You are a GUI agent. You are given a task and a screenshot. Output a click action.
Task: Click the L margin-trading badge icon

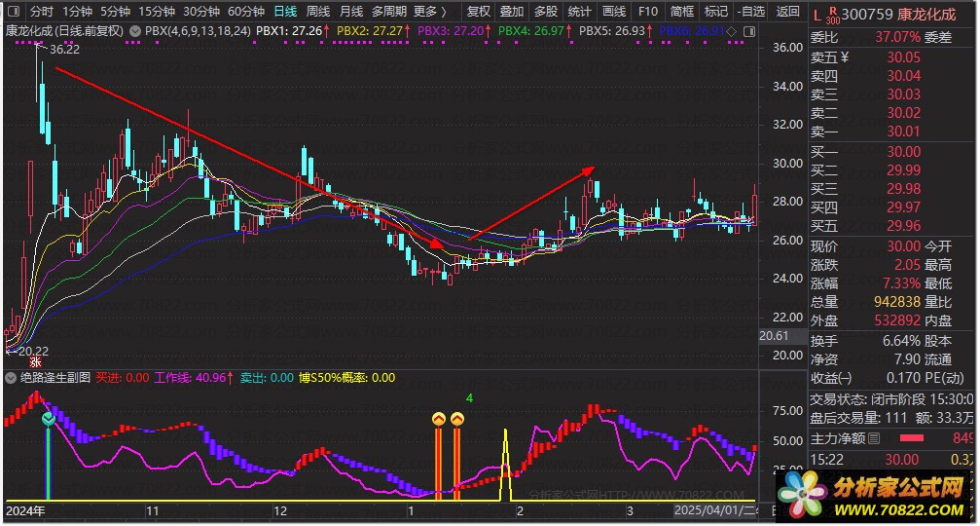point(817,16)
